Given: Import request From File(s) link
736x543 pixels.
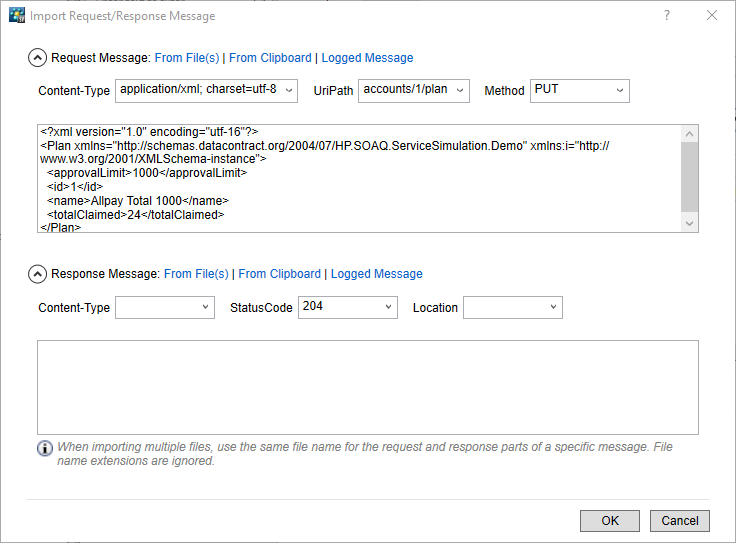Looking at the screenshot, I should coord(186,58).
